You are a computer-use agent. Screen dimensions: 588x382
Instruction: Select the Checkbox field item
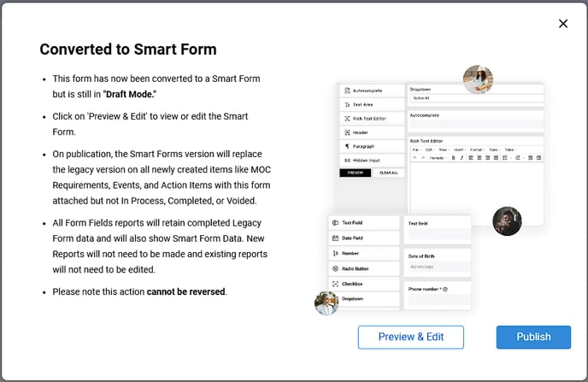[364, 284]
